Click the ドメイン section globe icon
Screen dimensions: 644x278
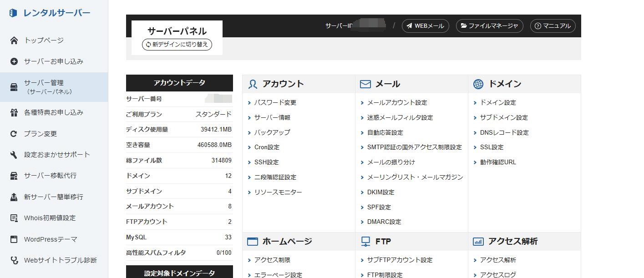click(x=478, y=84)
